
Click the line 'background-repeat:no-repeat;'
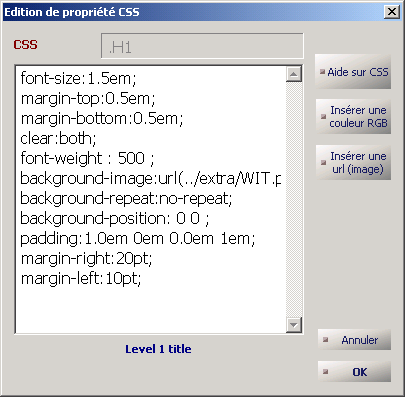[126, 199]
